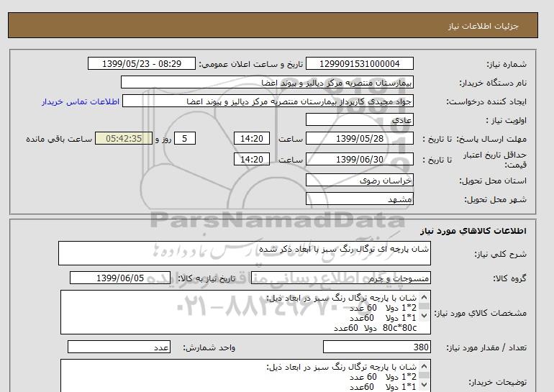
Task: Click the تاریخ نیاز به کالا label
Action: click(206, 278)
